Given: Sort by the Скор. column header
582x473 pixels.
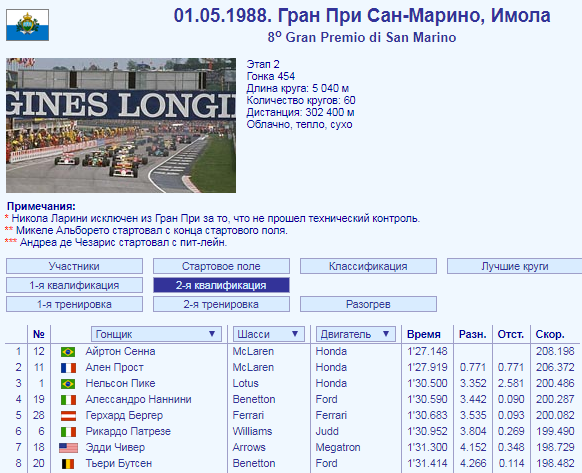Looking at the screenshot, I should [550, 334].
